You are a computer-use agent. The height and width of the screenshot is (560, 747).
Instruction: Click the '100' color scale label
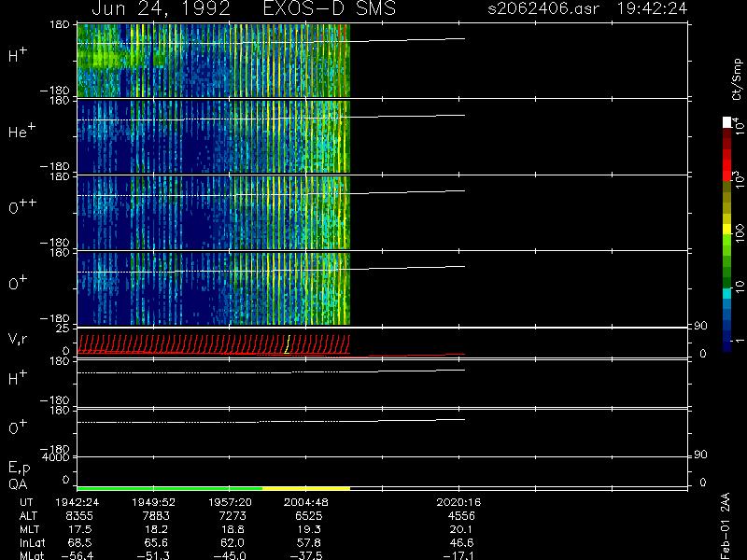click(x=739, y=233)
